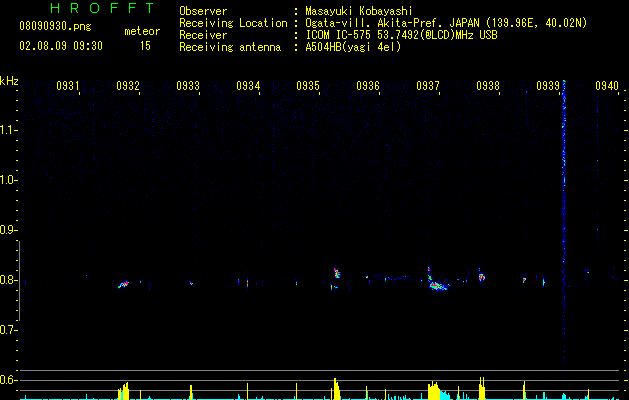Image resolution: width=629 pixels, height=400 pixels.
Task: Click the 0.7 kHz axis label
Action: tap(8, 330)
